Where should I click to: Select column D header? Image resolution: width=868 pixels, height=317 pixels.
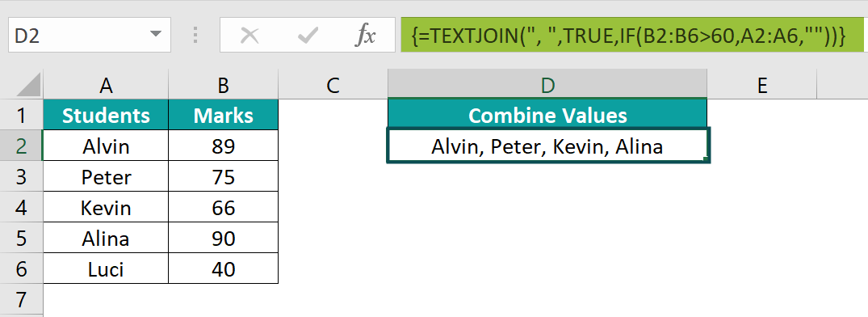[x=547, y=85]
